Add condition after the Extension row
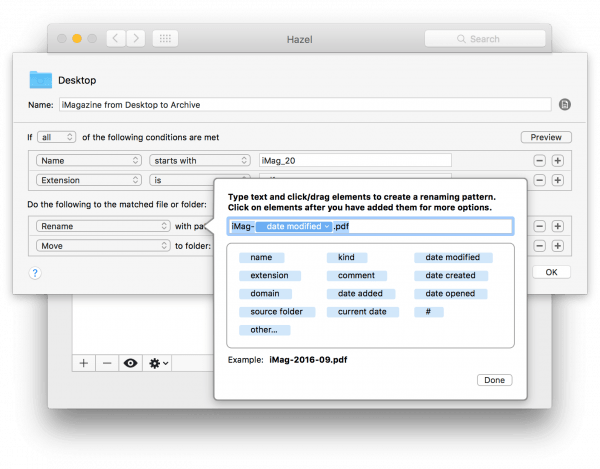 558,180
